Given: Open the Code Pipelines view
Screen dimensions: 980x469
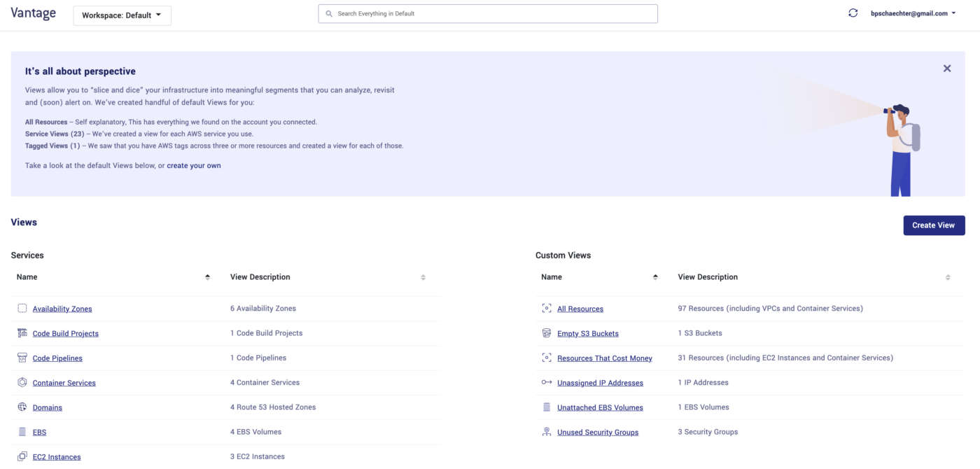Looking at the screenshot, I should (57, 358).
